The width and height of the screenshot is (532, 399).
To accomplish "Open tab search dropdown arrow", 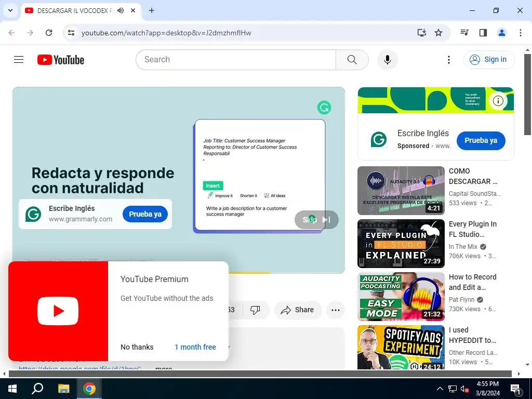I will click(10, 10).
